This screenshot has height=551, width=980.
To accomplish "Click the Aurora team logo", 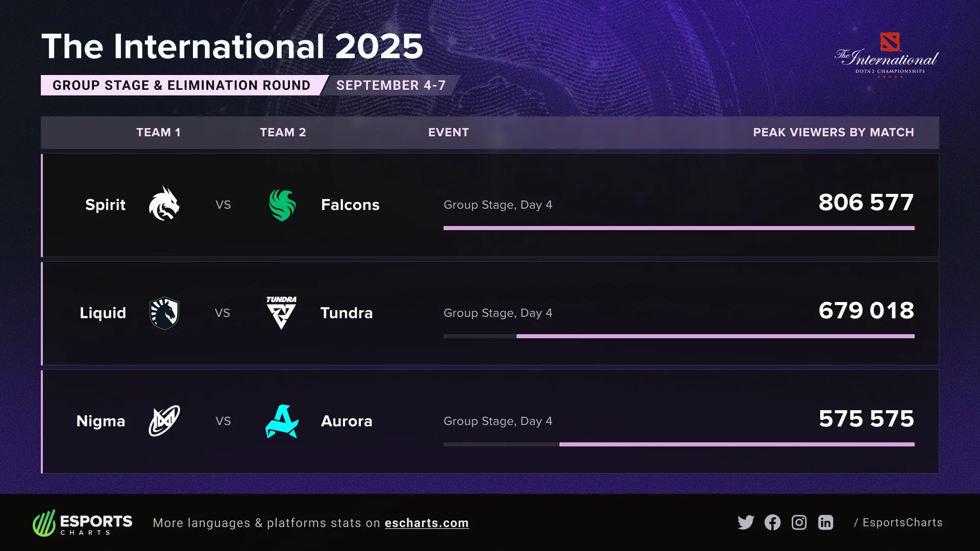I will [282, 421].
